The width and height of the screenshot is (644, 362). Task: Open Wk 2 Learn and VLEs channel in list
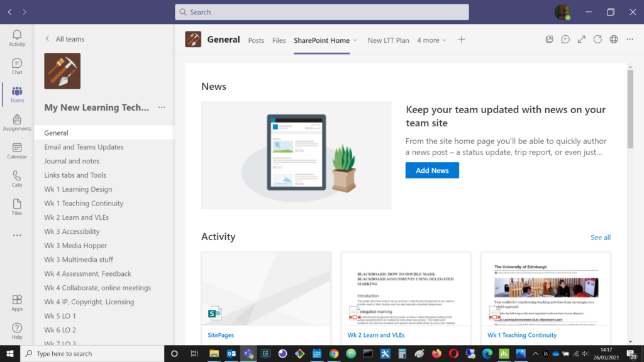pyautogui.click(x=105, y=217)
